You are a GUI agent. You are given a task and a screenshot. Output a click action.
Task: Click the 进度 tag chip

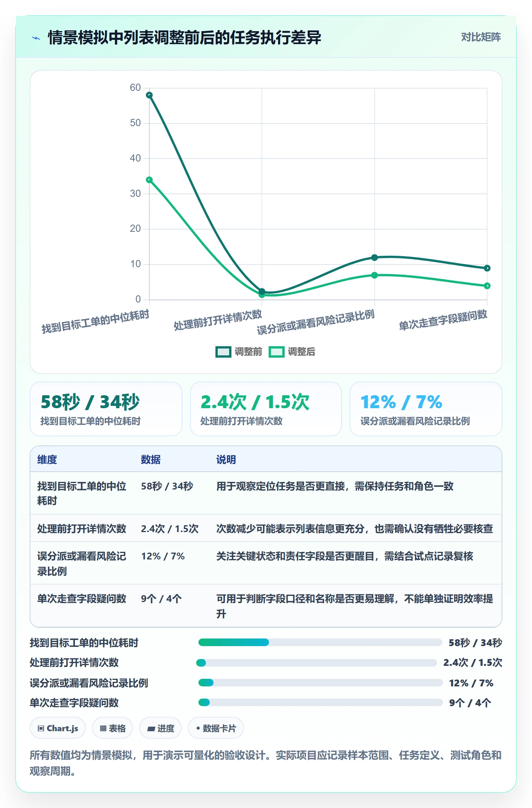[160, 728]
